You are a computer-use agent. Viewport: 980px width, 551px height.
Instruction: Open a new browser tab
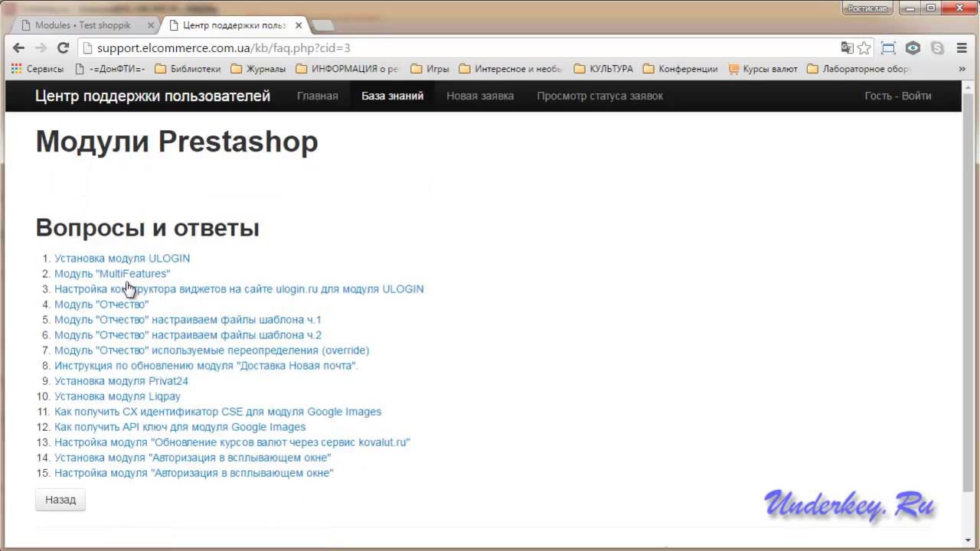tap(323, 25)
